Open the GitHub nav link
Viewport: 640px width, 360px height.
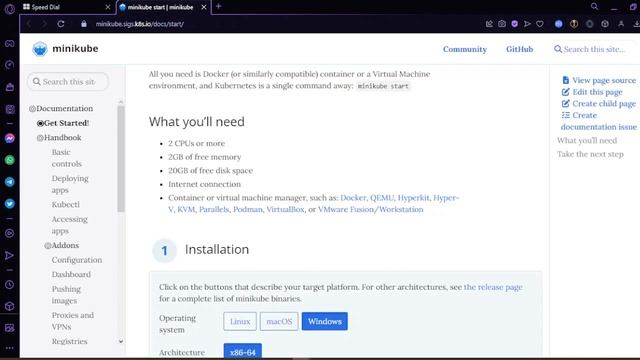pos(520,49)
